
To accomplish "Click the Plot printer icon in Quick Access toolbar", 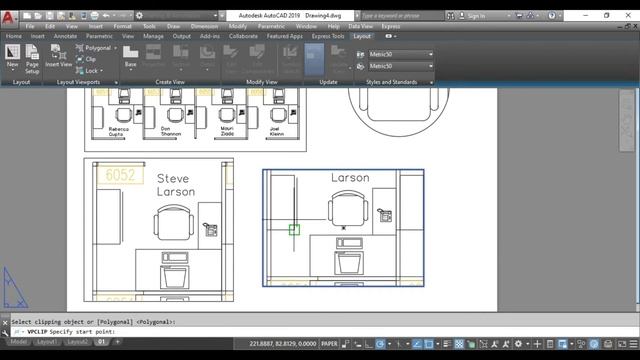I will pyautogui.click(x=94, y=16).
